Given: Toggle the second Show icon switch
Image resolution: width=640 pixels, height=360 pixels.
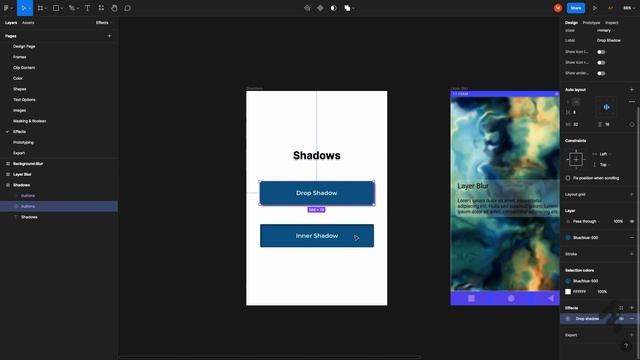Looking at the screenshot, I should tap(601, 62).
